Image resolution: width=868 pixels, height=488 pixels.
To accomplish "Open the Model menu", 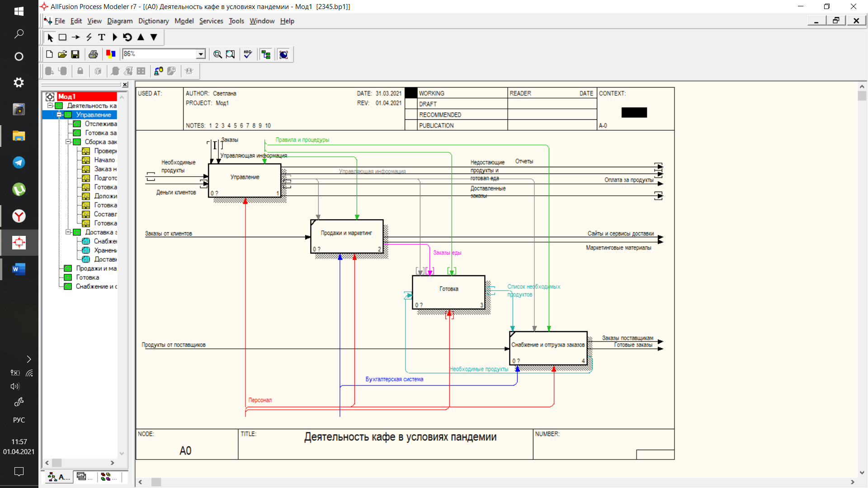I will (x=184, y=21).
